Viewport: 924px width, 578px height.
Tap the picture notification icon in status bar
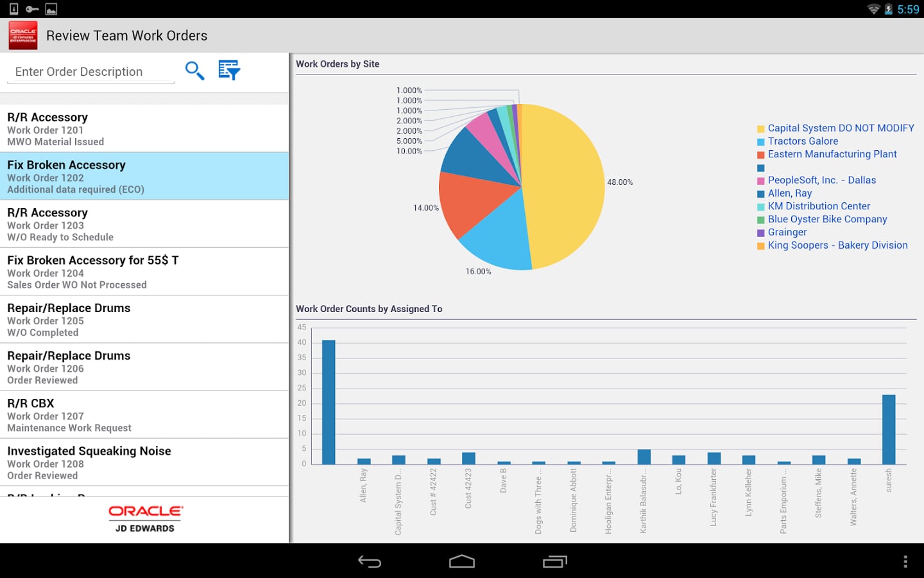51,9
